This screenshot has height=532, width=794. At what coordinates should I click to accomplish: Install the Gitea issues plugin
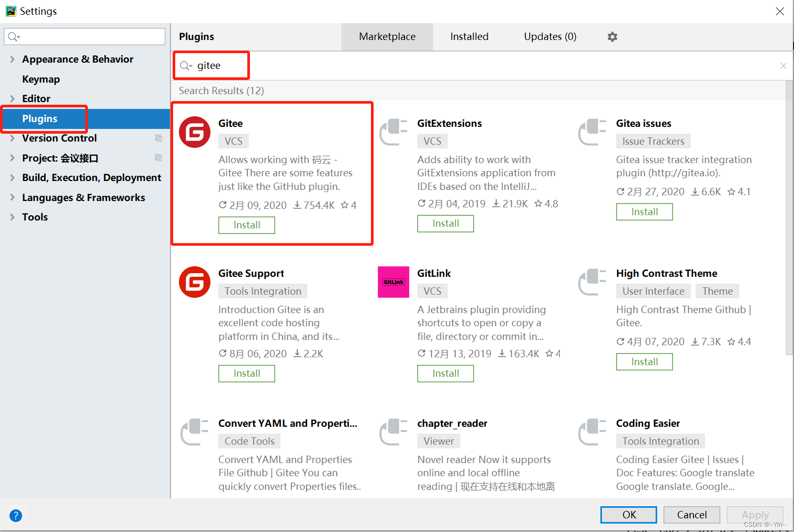[x=645, y=212]
